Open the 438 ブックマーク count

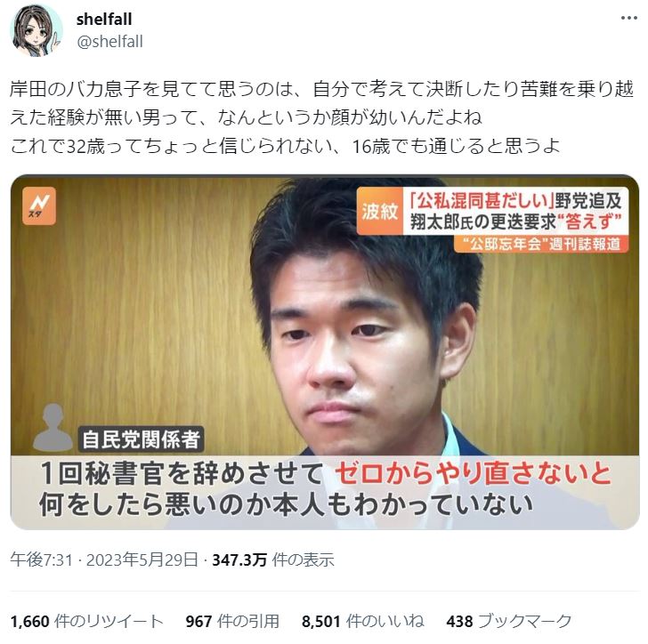point(509,621)
